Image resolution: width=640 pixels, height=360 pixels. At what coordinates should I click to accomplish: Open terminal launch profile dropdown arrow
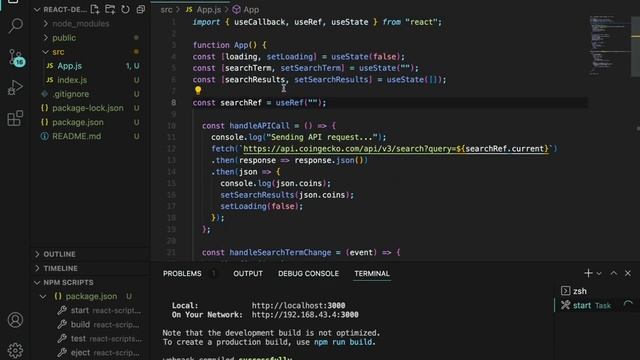(x=599, y=273)
